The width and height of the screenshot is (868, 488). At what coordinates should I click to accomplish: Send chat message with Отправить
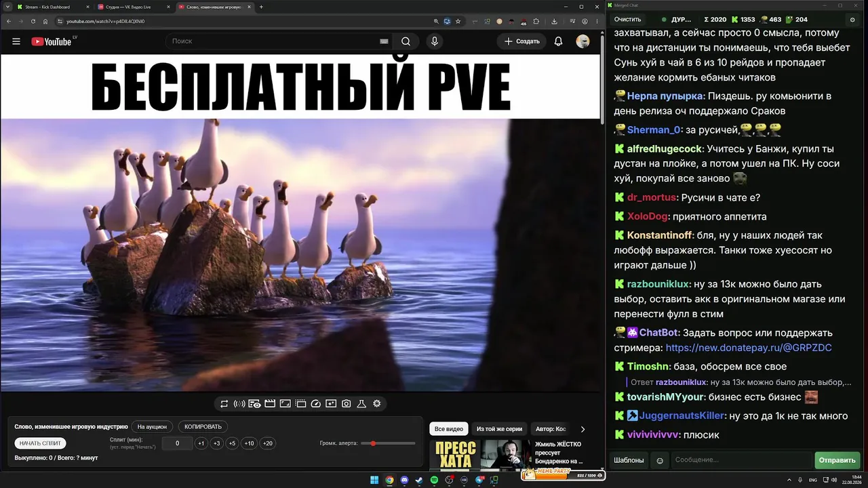tap(837, 460)
